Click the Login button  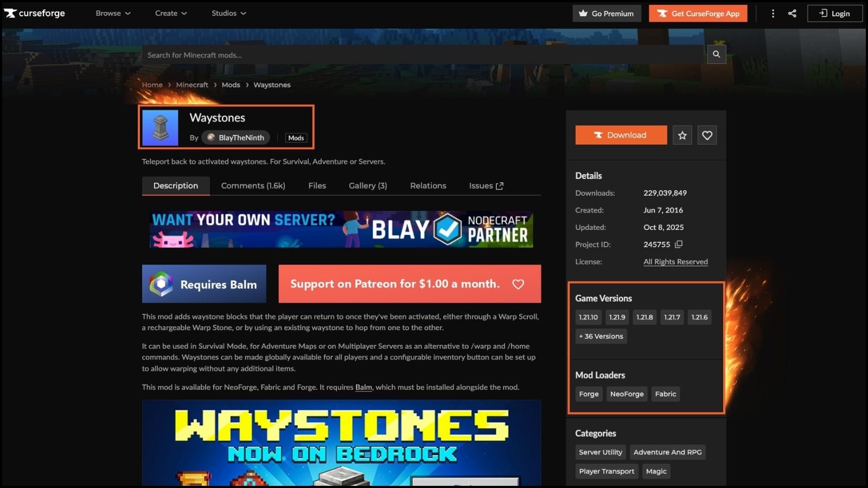click(835, 14)
